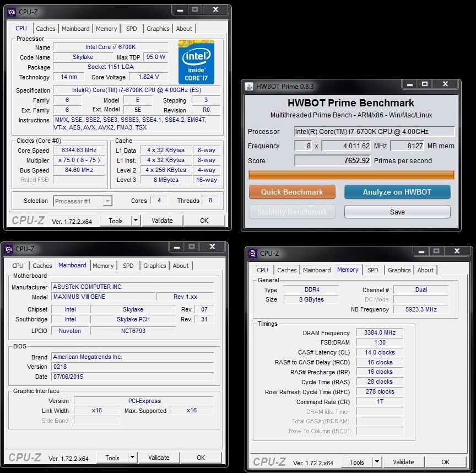
Task: Switch to CPU tab in Mainboard CPU-Z window
Action: [x=18, y=266]
